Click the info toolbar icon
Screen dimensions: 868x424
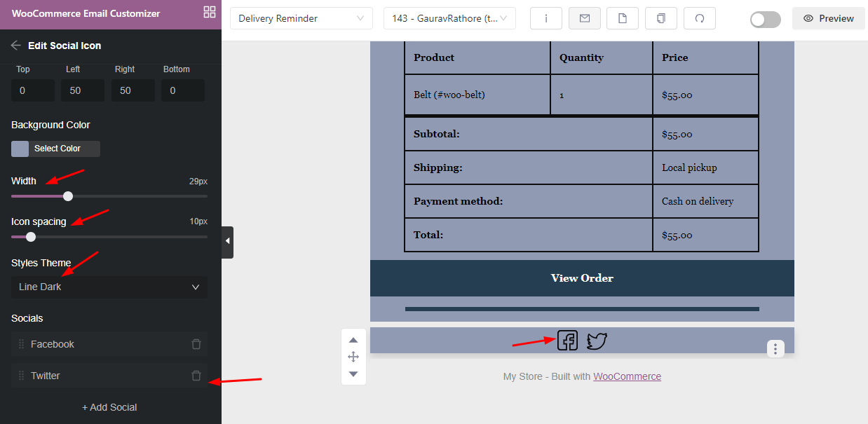[546, 18]
